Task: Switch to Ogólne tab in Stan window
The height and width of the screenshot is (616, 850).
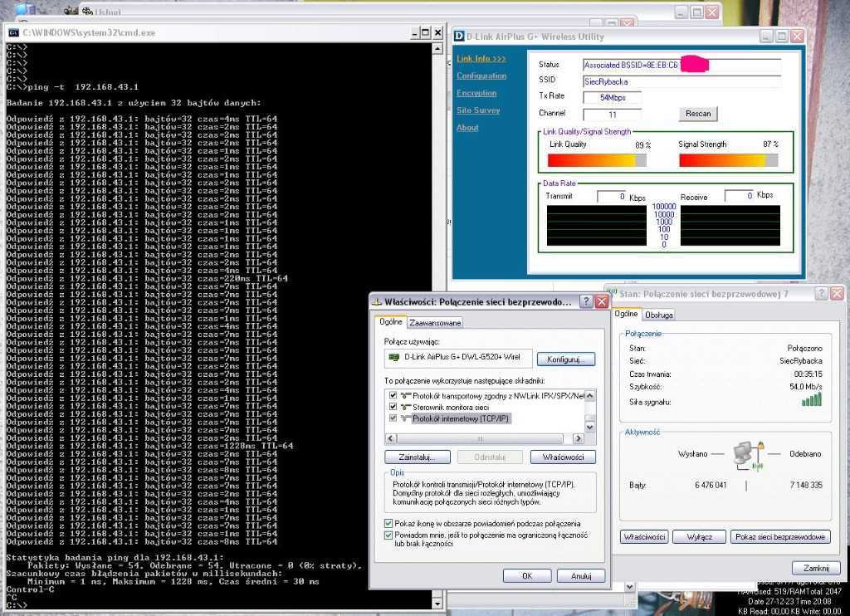Action: coord(626,314)
